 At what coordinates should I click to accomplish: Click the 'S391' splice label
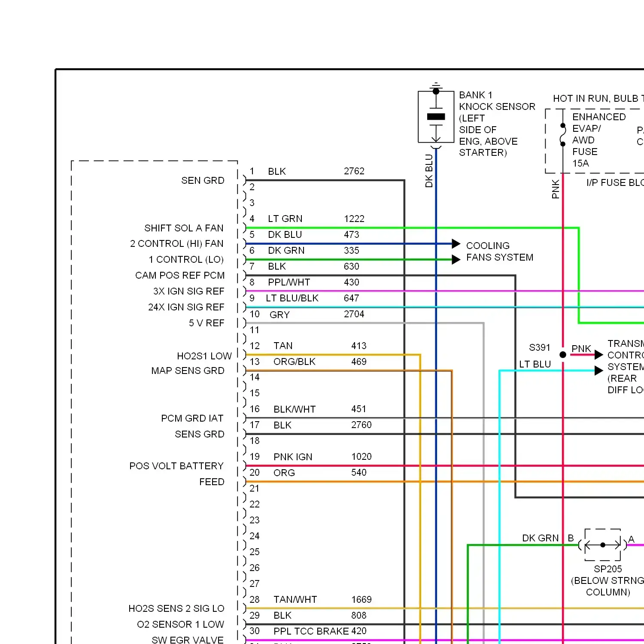[x=540, y=347]
